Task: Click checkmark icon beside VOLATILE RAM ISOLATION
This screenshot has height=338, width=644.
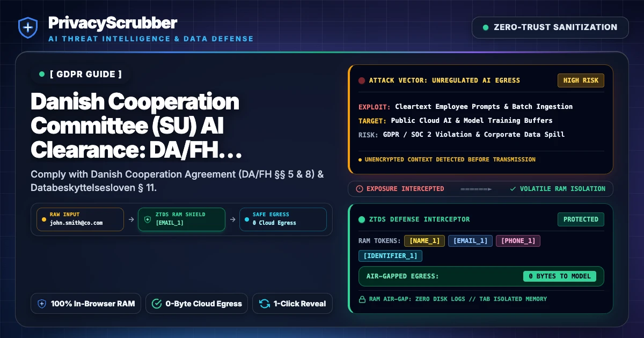Action: coord(513,189)
